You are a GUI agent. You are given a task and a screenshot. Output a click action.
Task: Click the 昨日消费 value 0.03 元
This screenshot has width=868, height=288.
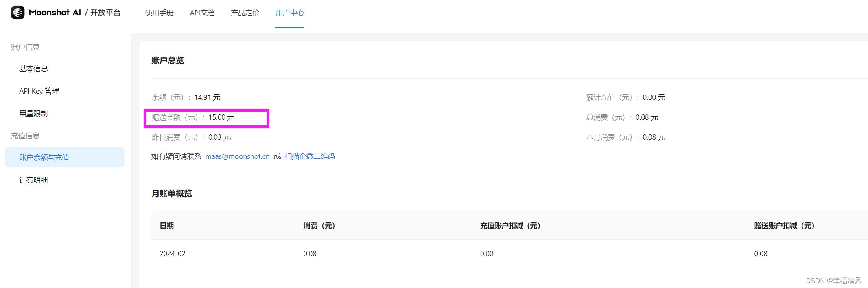(x=219, y=137)
